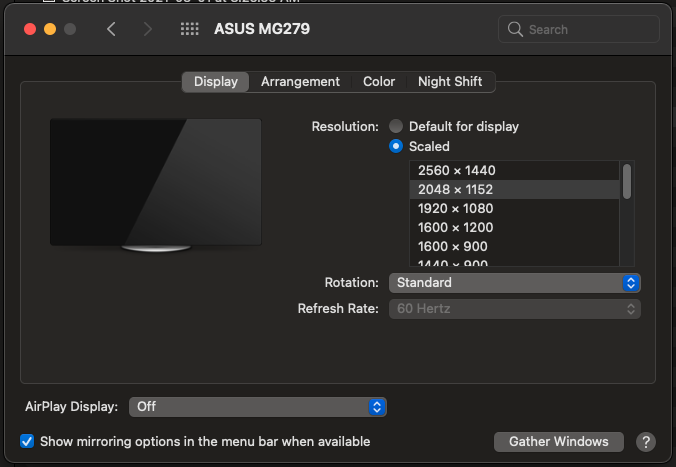Click the back navigation arrow
This screenshot has width=676, height=467.
pos(111,29)
